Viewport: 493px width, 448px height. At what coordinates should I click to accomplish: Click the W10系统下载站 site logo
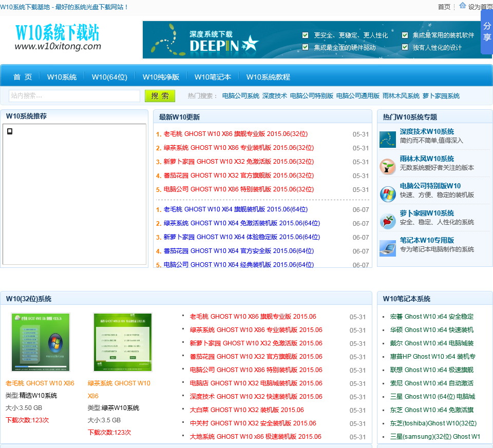(58, 37)
